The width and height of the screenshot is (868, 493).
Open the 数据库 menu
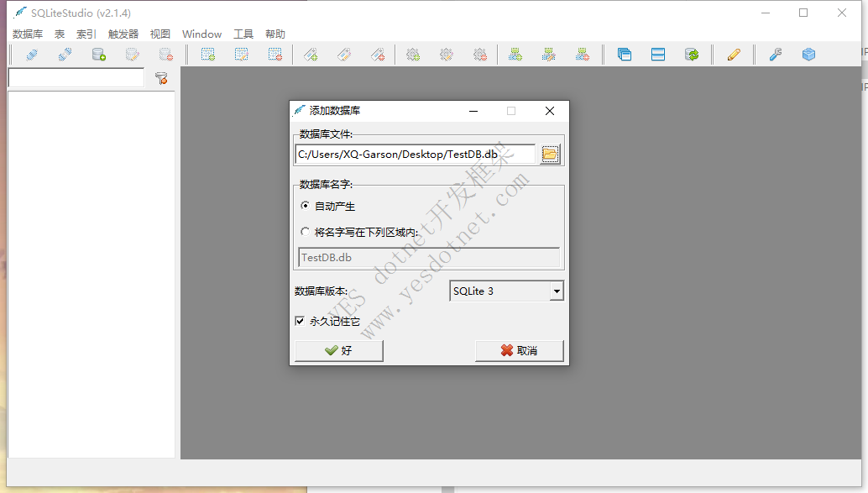[x=28, y=34]
